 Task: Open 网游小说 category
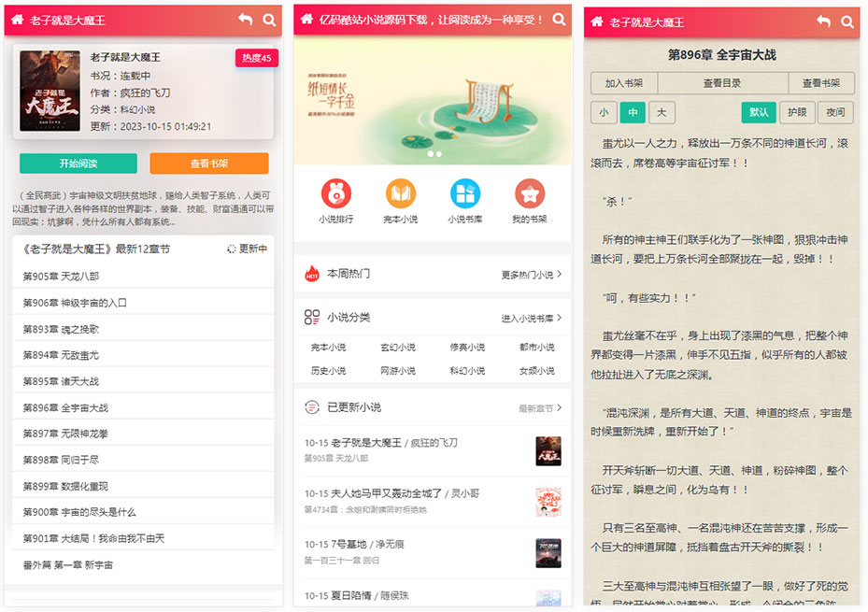tap(398, 371)
